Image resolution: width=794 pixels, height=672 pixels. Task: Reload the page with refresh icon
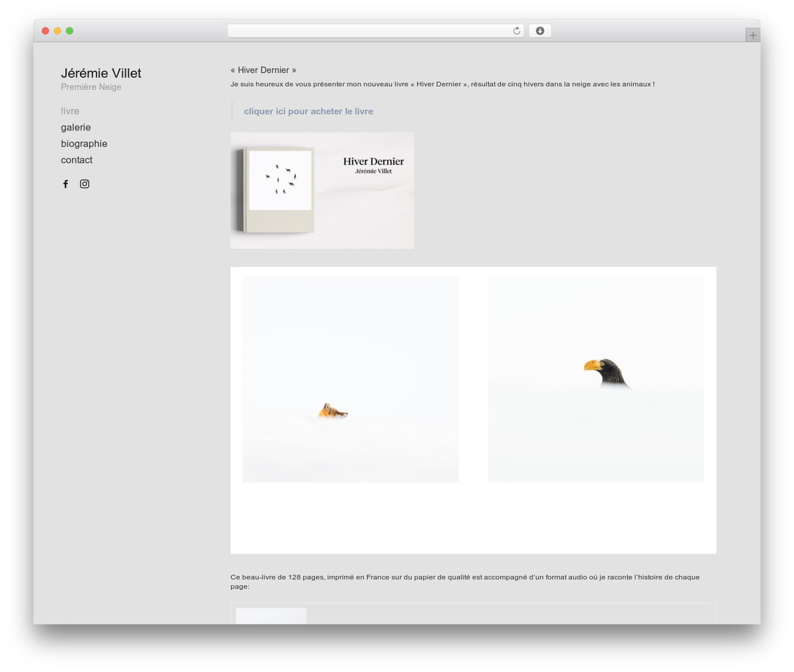point(516,31)
